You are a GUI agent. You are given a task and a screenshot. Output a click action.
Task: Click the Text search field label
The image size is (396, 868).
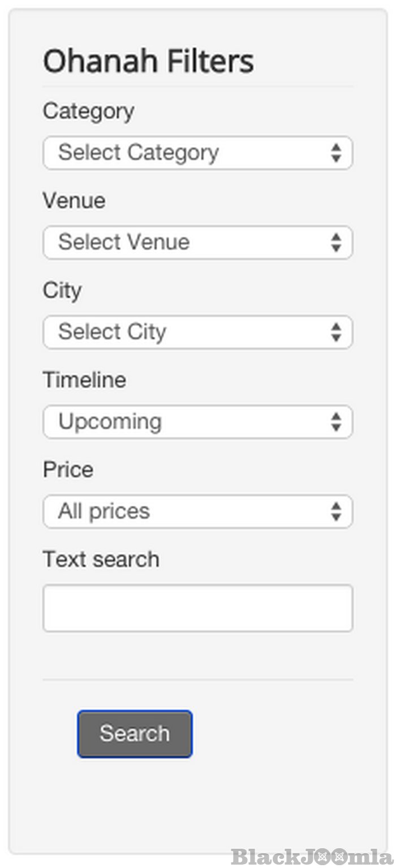point(101,560)
